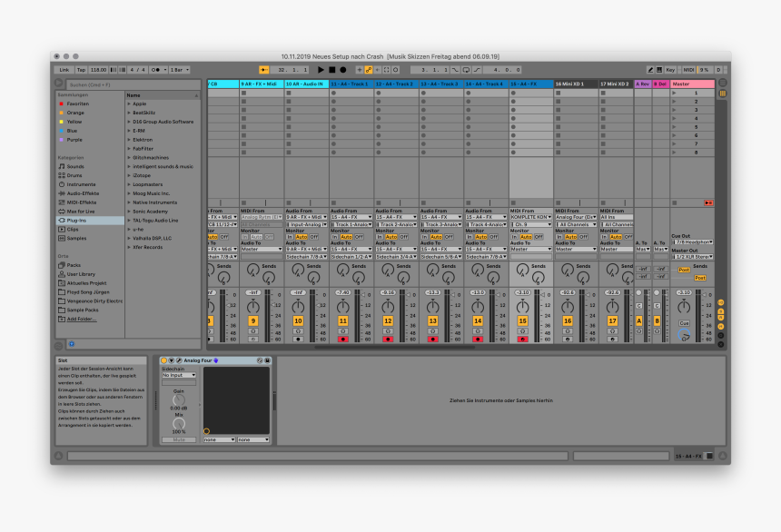Screen dimensions: 781x532
Task: Click Analog Four plug-in wrench icon
Action: [179, 360]
